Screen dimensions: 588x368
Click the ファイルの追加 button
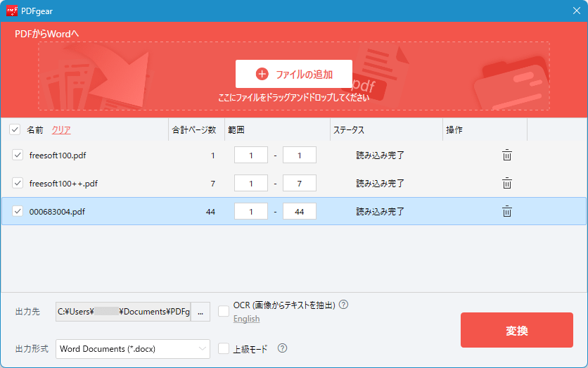(x=294, y=74)
